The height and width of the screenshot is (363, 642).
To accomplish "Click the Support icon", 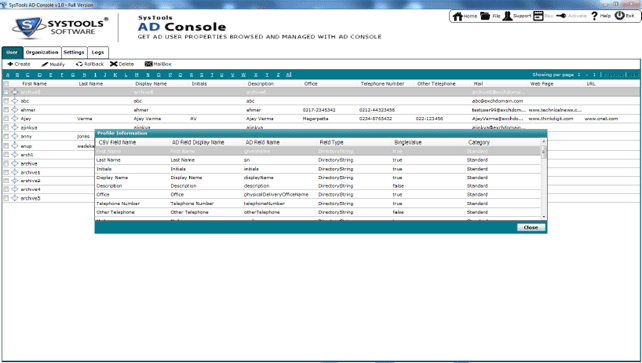I will pyautogui.click(x=507, y=16).
